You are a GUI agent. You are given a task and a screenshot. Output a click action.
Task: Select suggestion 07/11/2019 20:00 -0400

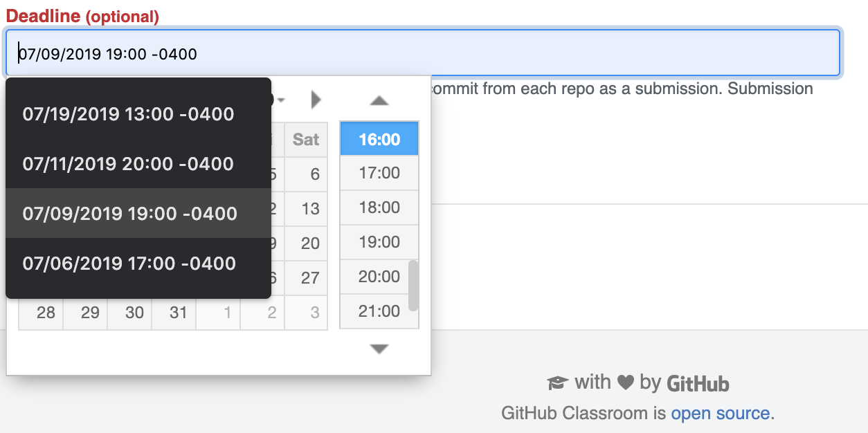tap(128, 163)
